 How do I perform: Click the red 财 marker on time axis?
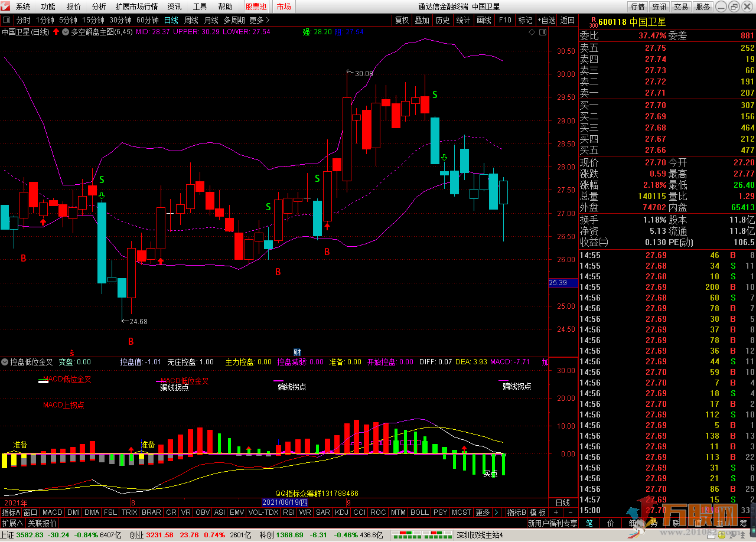[x=297, y=352]
